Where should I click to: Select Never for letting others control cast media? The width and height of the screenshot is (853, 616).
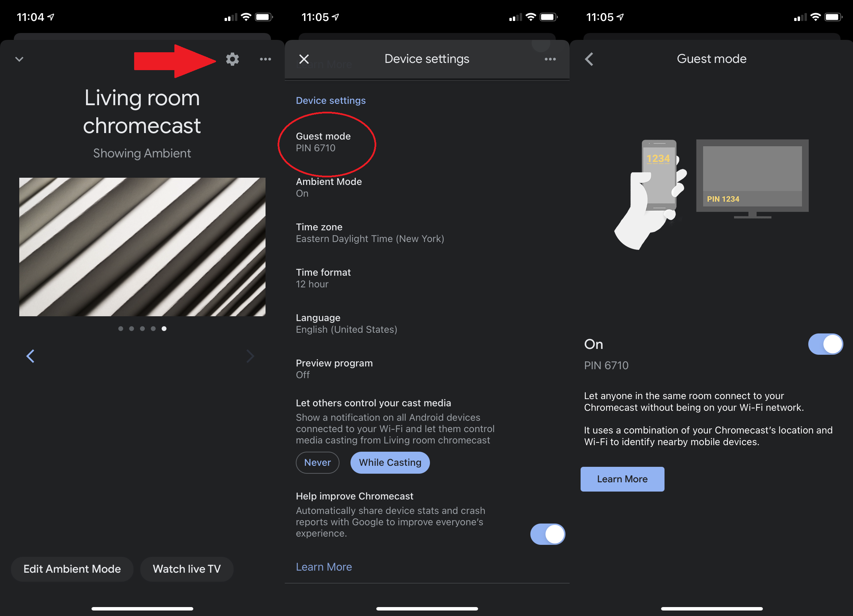(x=317, y=463)
